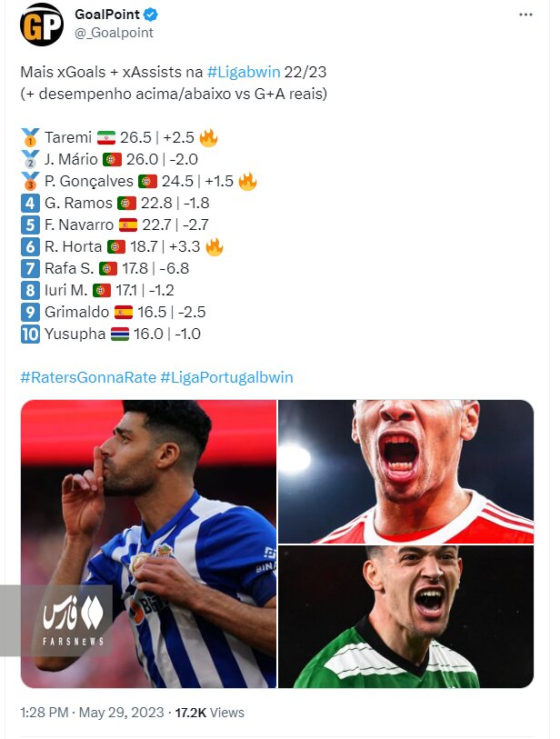The width and height of the screenshot is (560, 739).
Task: Click the silver medal emoji beside J. Mário
Action: tap(30, 160)
